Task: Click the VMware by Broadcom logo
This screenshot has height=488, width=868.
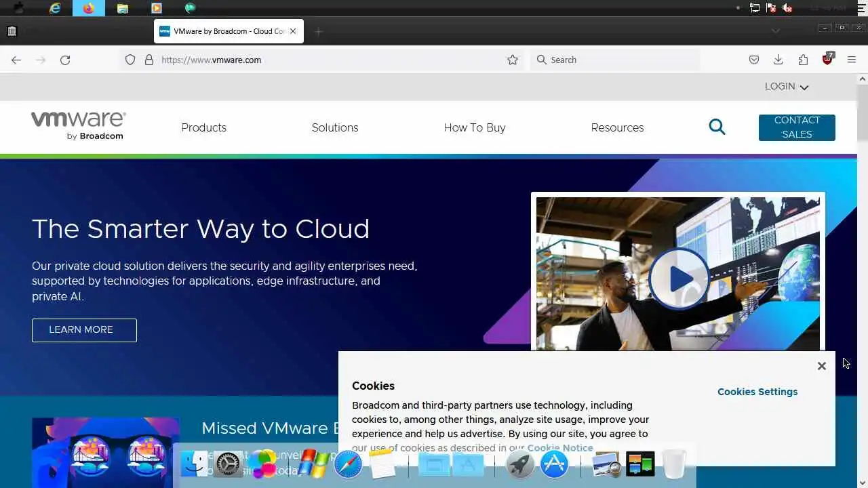Action: coord(78,126)
